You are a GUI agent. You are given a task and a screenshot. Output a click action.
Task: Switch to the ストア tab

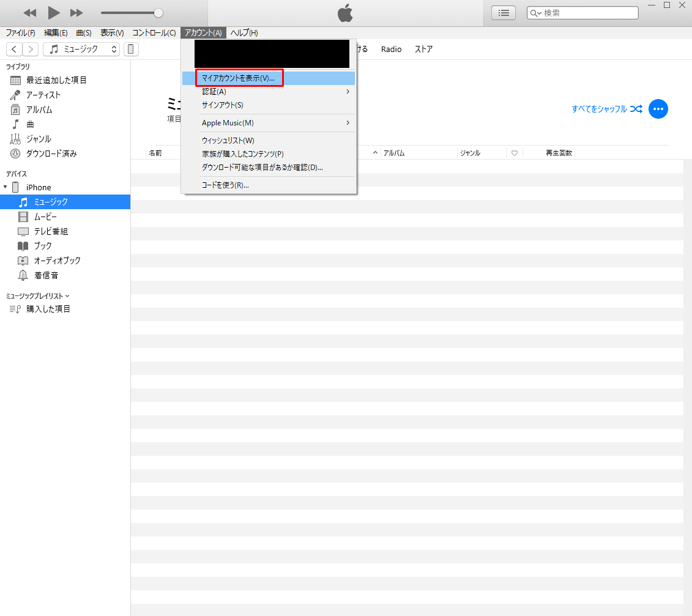click(x=423, y=49)
